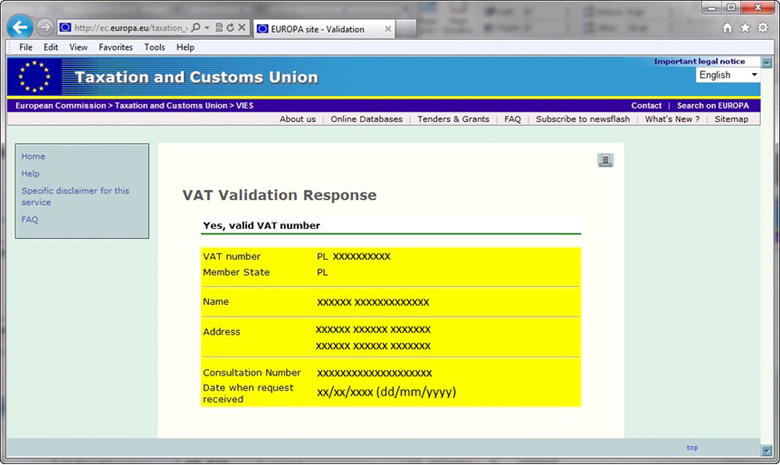Click the 'top' link at page bottom

tap(692, 448)
